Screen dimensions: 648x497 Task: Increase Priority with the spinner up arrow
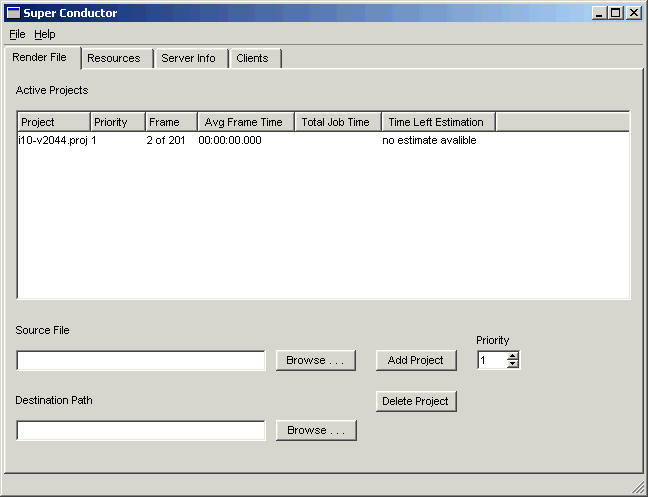coord(513,356)
